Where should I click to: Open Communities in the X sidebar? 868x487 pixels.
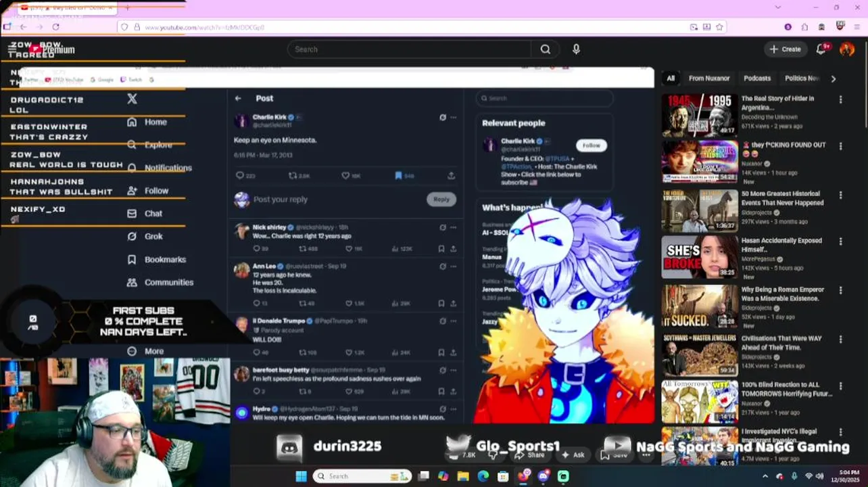tap(160, 282)
